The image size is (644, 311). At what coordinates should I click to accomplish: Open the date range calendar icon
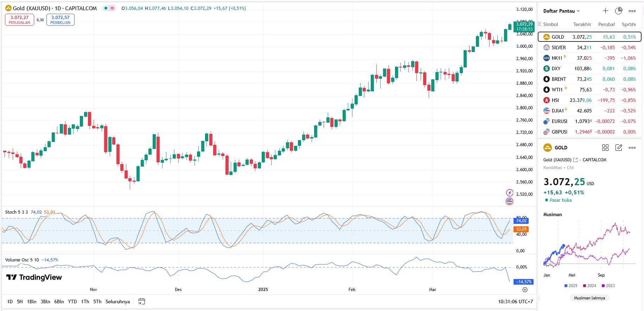pyautogui.click(x=141, y=302)
